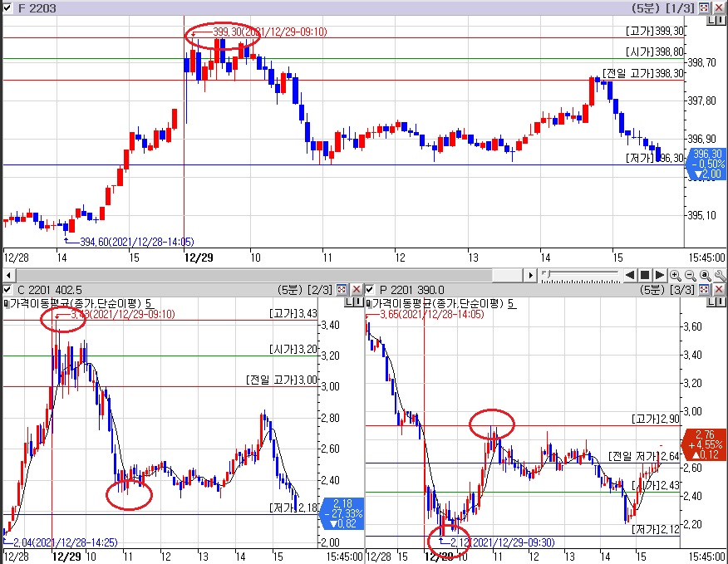This screenshot has width=728, height=564.
Task: Open chart settings with the wrench icon
Action: click(x=720, y=275)
